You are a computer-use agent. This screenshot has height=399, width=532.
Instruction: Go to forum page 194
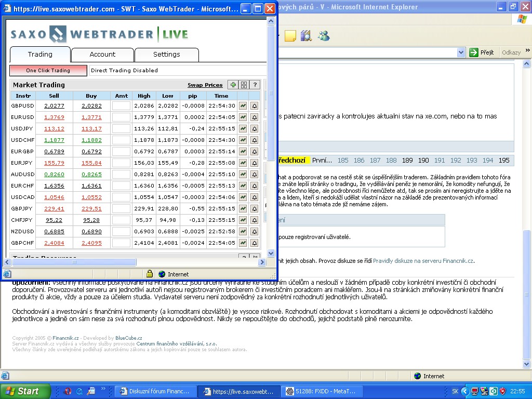[x=488, y=161]
